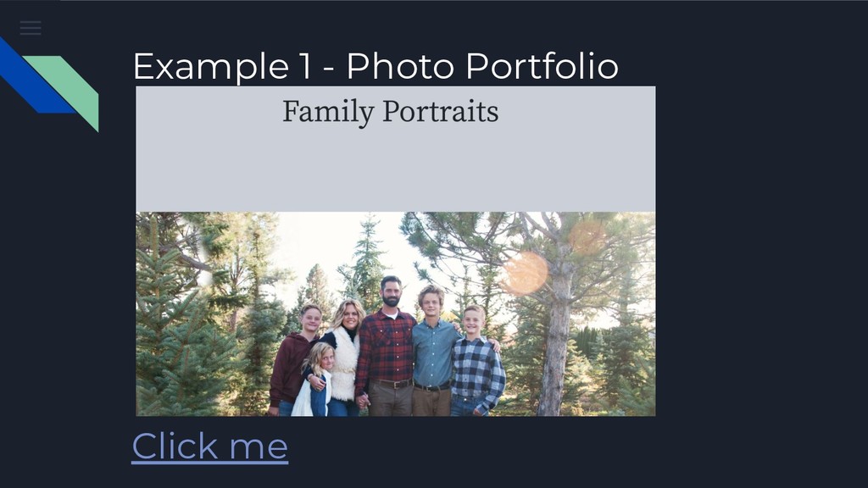The width and height of the screenshot is (868, 488).
Task: Follow the "Click me" hyperlink
Action: [210, 446]
